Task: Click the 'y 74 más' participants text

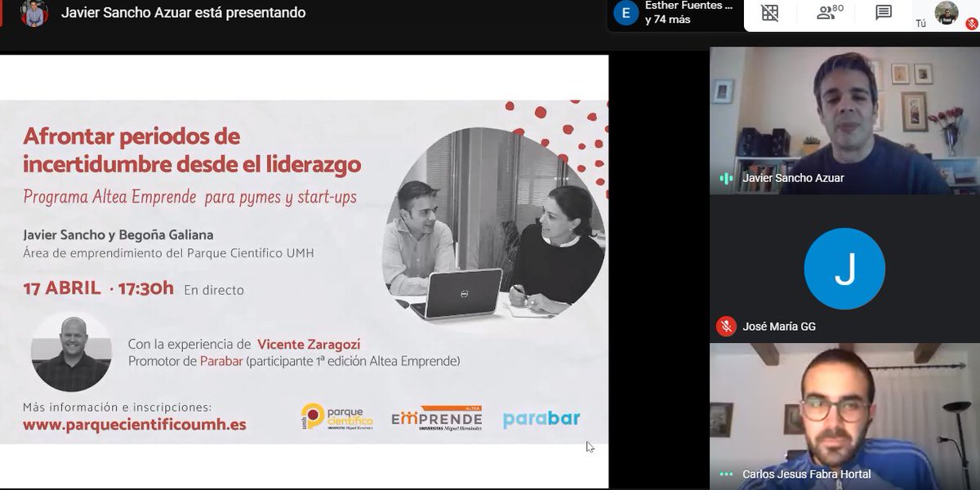Action: [x=667, y=20]
